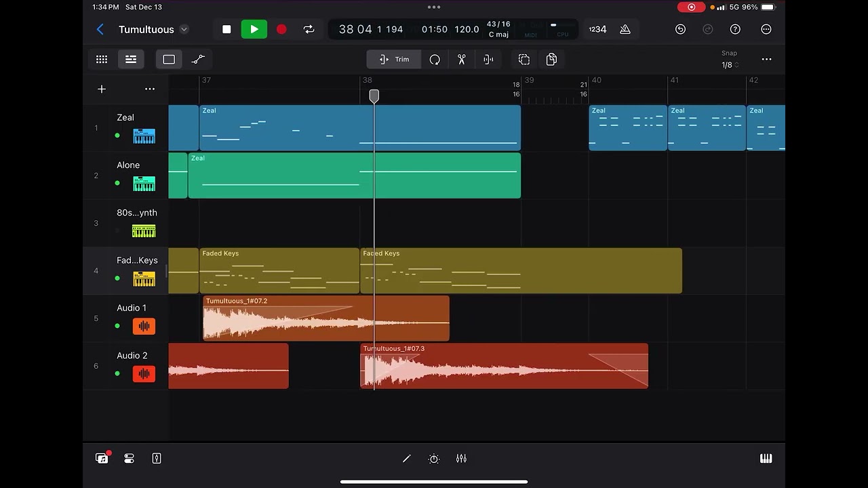Image resolution: width=868 pixels, height=488 pixels.
Task: Click ruler bar marker 39
Action: (x=529, y=80)
